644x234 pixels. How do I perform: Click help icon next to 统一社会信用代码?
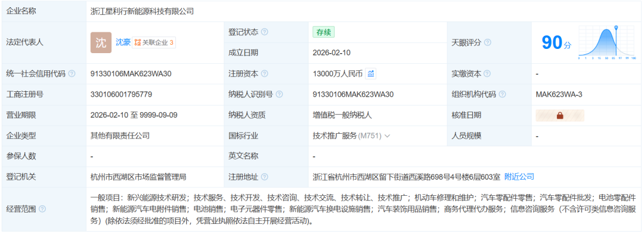(x=72, y=74)
